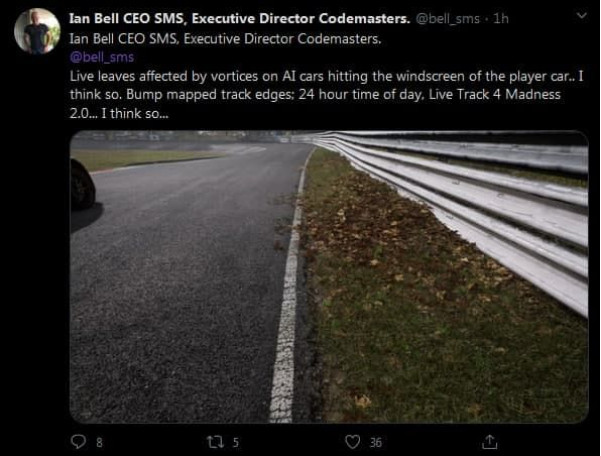Click the gray @bell_sms handle in the header
Screen dimensions: 601x456
(447, 19)
